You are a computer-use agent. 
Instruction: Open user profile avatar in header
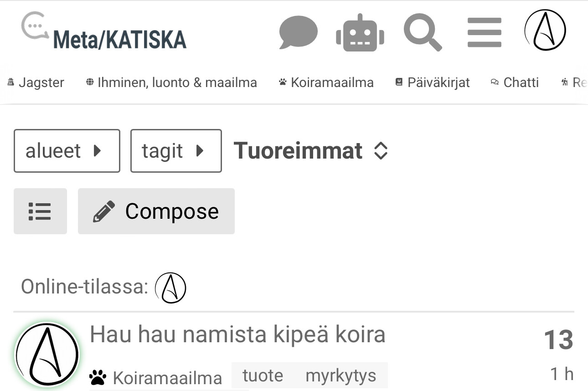[545, 30]
